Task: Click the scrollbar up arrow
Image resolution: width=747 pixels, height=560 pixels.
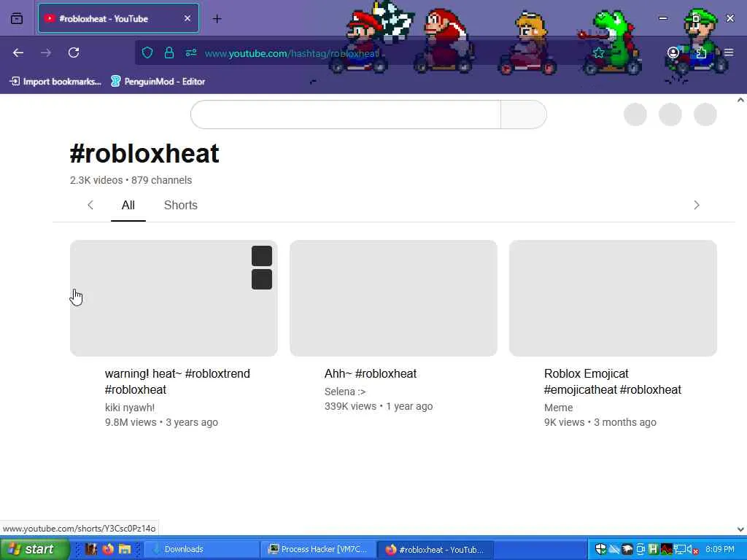Action: coord(740,100)
